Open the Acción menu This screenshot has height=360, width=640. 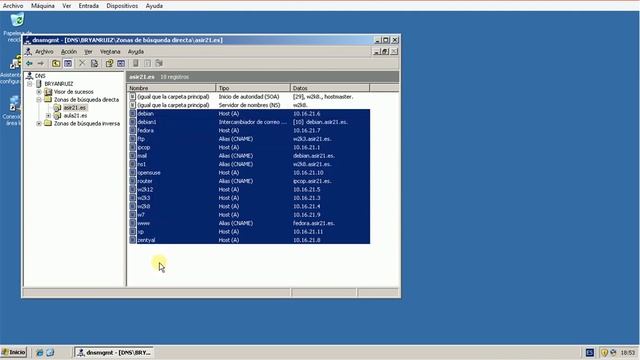[69, 52]
